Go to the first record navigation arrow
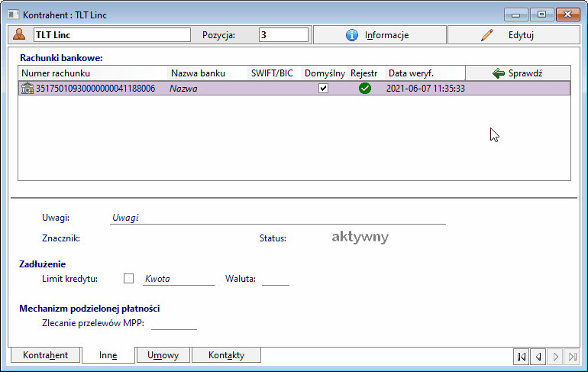Screen dimensions: 588x372 click(x=521, y=356)
